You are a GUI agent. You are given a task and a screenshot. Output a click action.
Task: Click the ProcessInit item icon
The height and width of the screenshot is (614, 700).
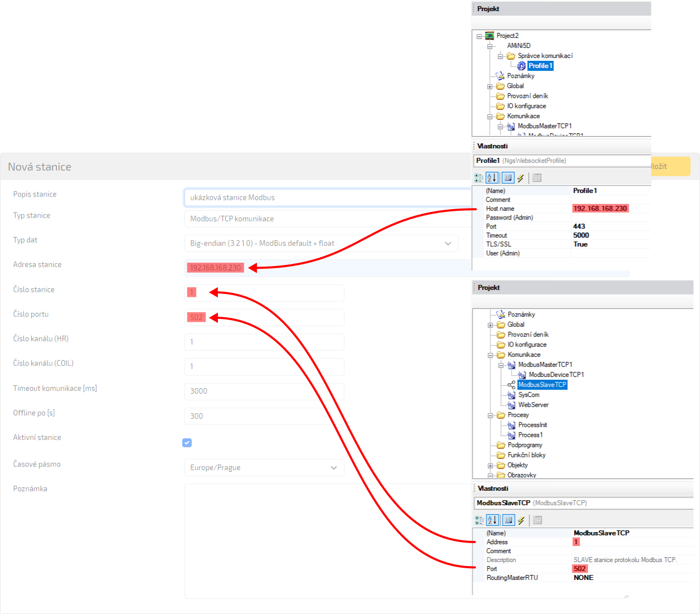click(511, 425)
